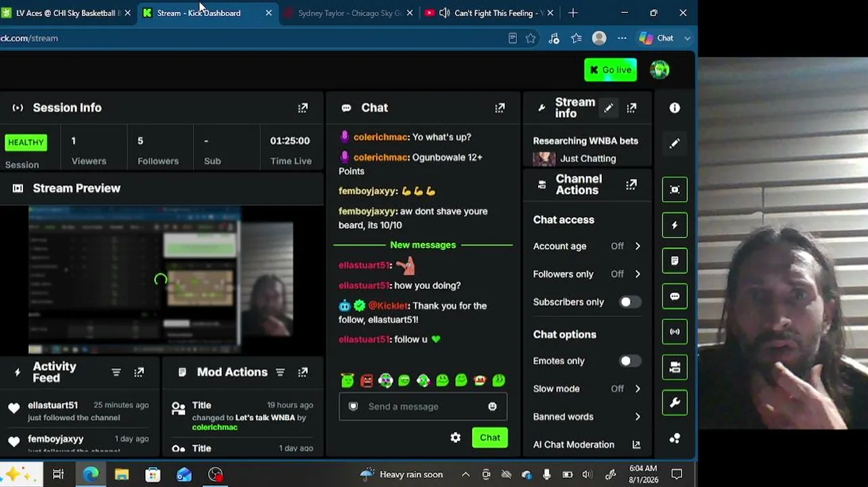Click the Stream Preview thumbnail
Viewport: 868px width, 487px height.
coord(161,279)
